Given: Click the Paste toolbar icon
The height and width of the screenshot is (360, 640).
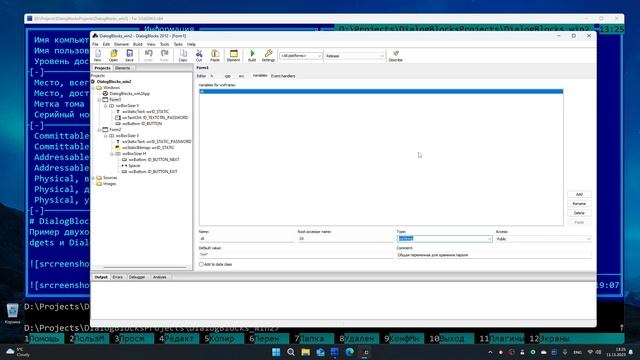Looking at the screenshot, I should [x=215, y=56].
